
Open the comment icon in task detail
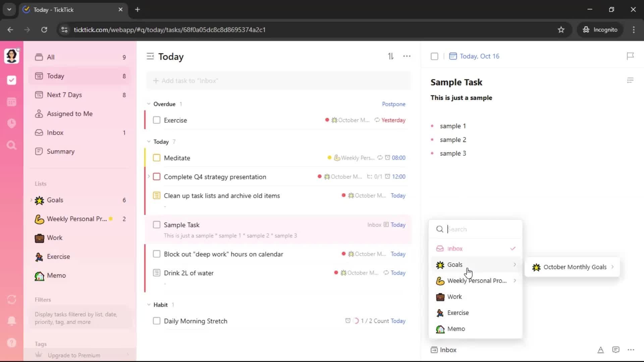pos(615,350)
